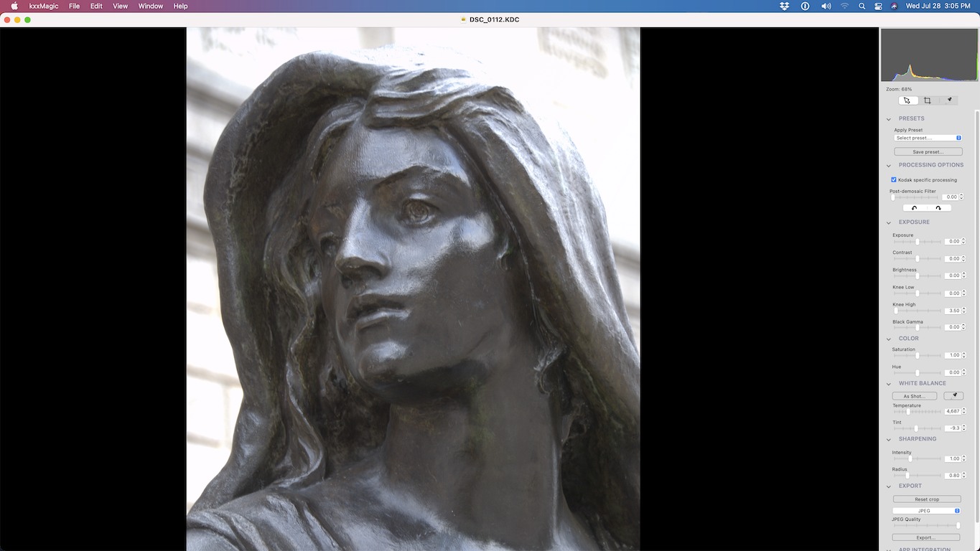Open the File menu
This screenshot has height=551, width=980.
(74, 6)
